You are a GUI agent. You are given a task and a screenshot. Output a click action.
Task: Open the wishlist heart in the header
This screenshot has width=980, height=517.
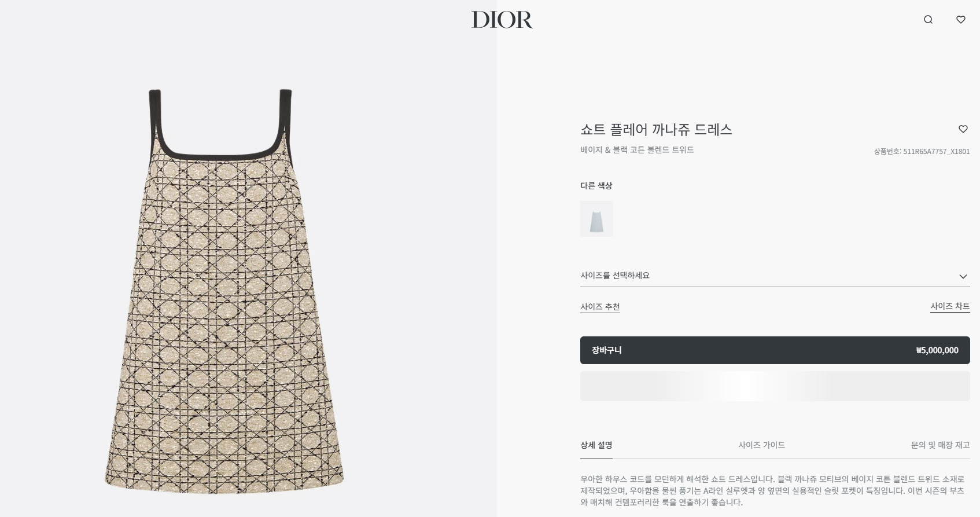(x=961, y=20)
